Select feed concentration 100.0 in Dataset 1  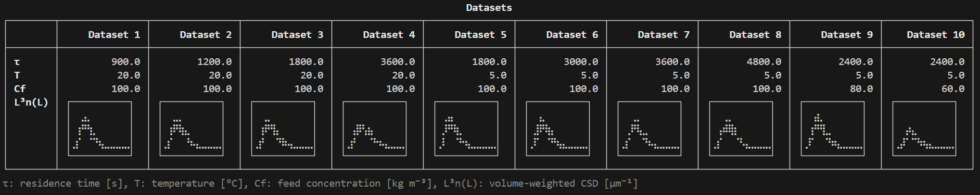pyautogui.click(x=126, y=89)
